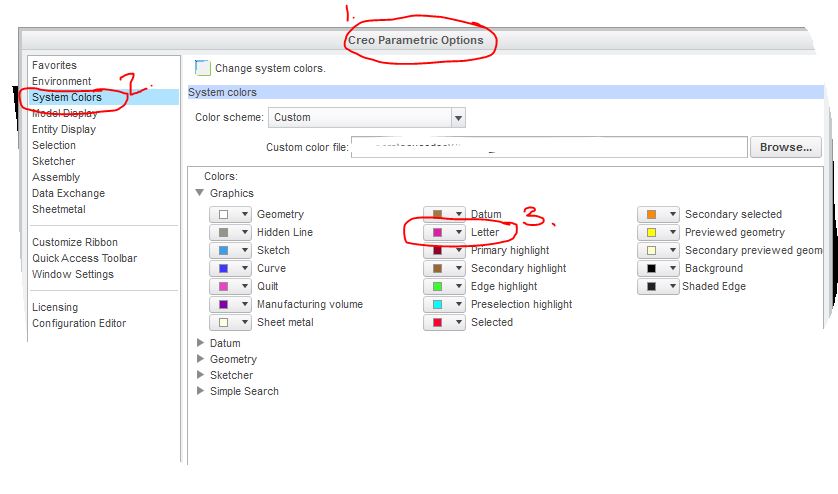Click the Sheet metal color swatch
Image resolution: width=838 pixels, height=494 pixels.
[223, 322]
